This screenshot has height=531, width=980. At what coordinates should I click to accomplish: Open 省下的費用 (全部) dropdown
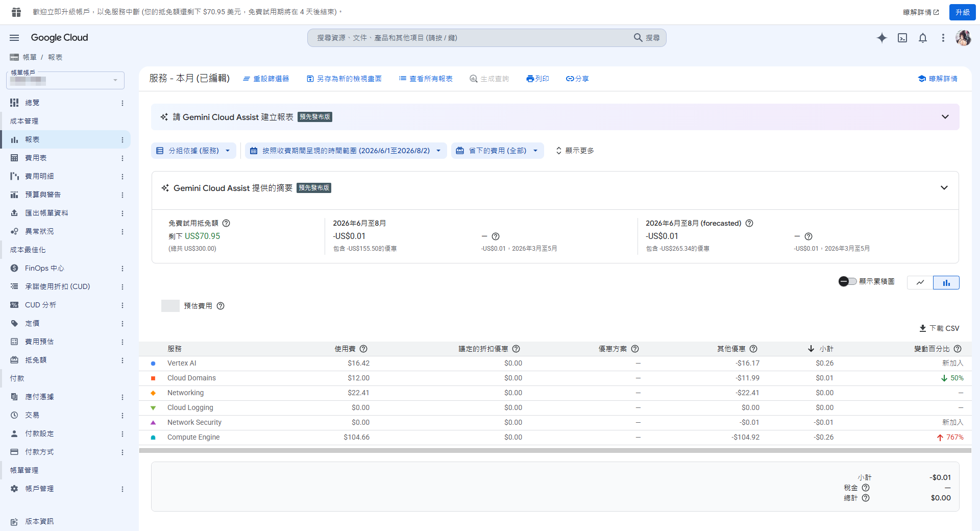point(498,151)
